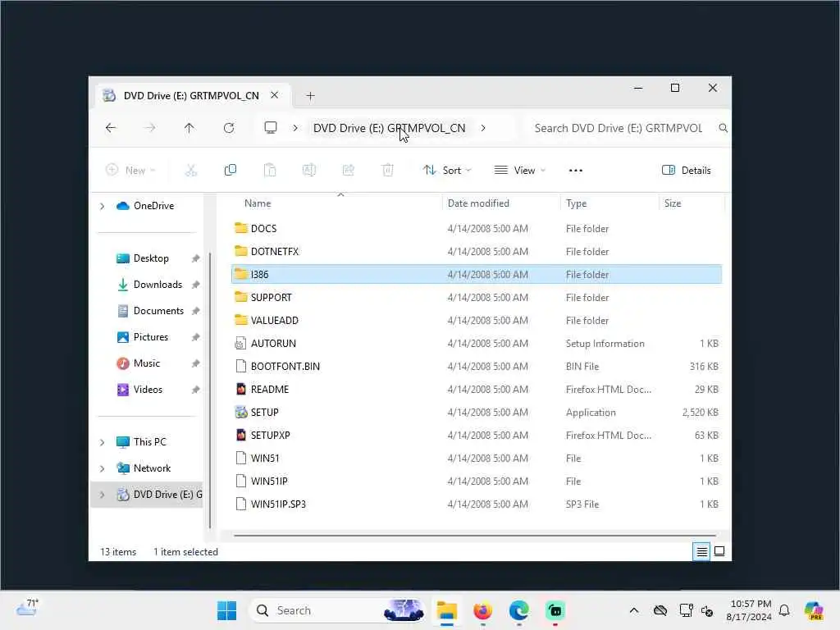Viewport: 840px width, 630px height.
Task: Click the chevron after DVD Drive breadcrumb
Action: (x=483, y=128)
